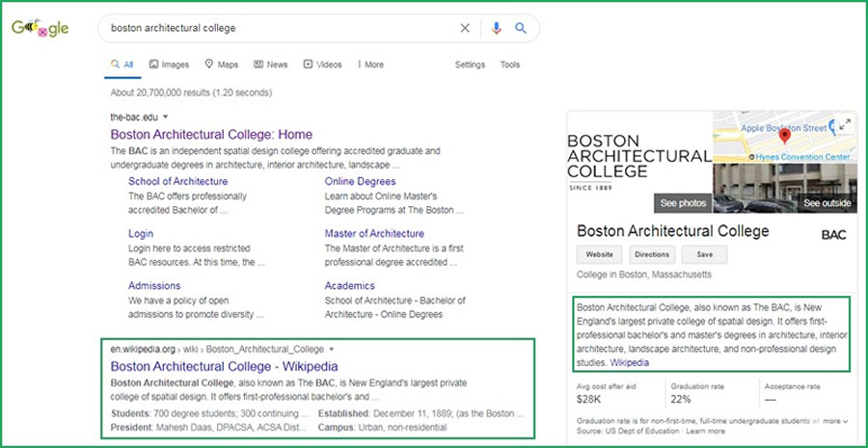This screenshot has height=448, width=868.
Task: Click the 'Students: 700 degree students' text
Action: click(x=210, y=413)
